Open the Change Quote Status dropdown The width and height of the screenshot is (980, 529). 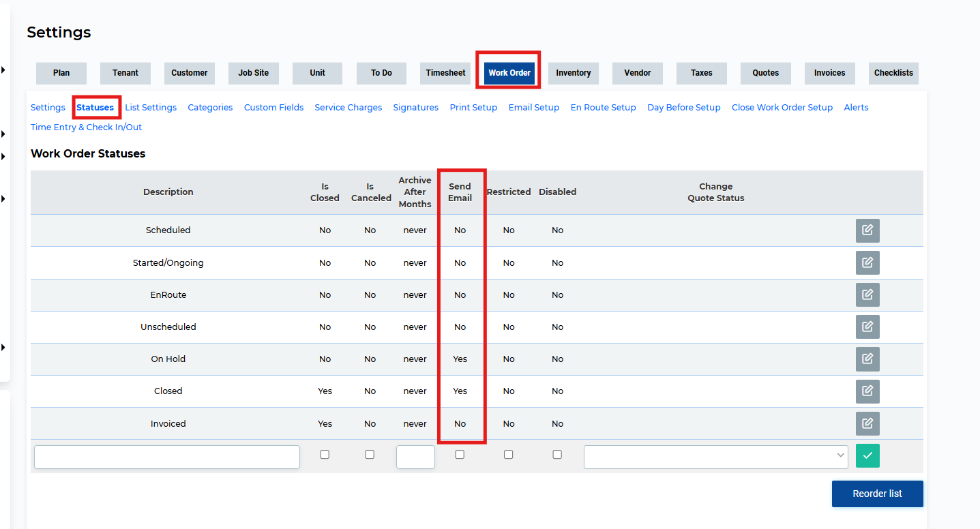(x=716, y=457)
